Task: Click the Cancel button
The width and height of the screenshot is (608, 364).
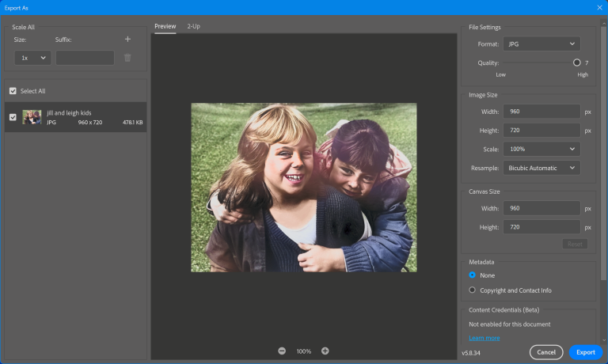Action: click(x=546, y=352)
